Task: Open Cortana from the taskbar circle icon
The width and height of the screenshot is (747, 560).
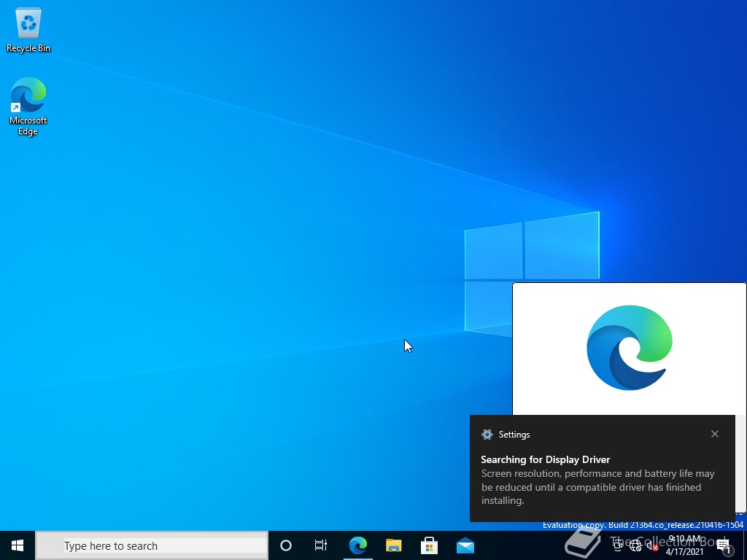Action: pos(286,545)
